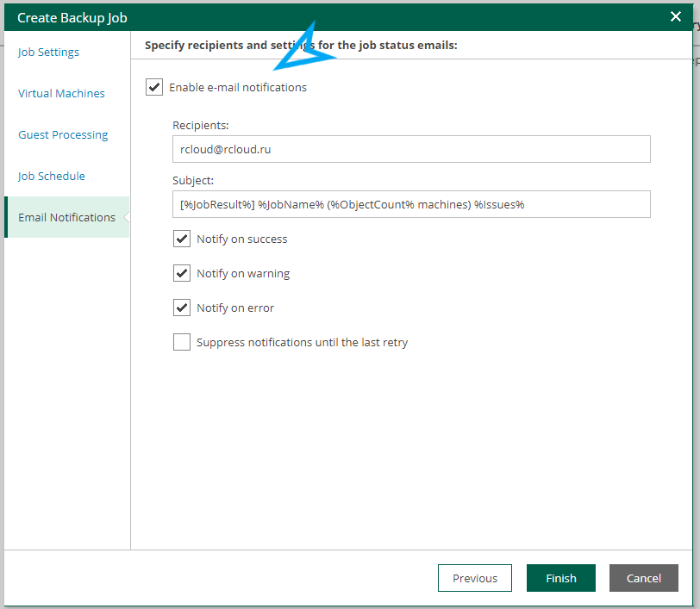Viewport: 700px width, 609px height.
Task: Go to the Virtual Machines step
Action: (x=61, y=93)
